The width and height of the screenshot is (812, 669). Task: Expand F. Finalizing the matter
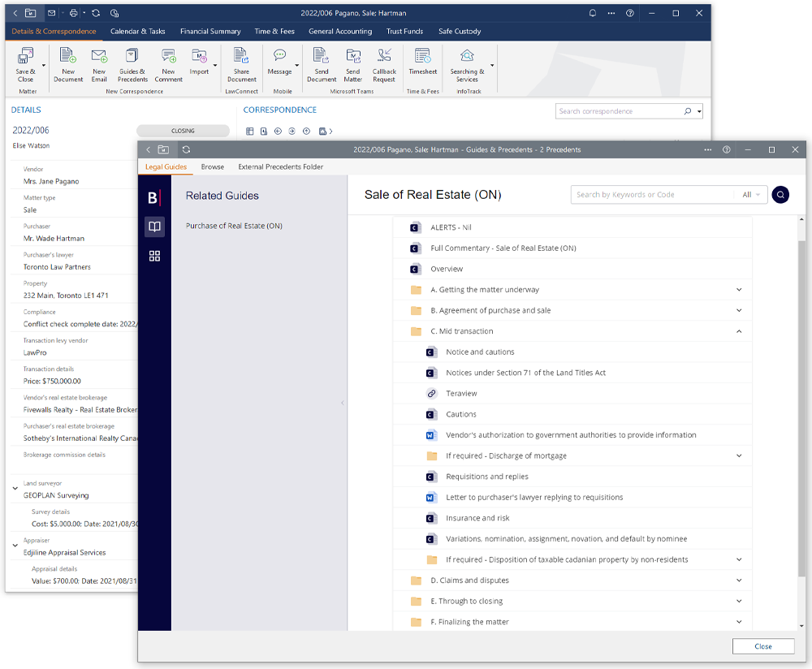point(739,622)
